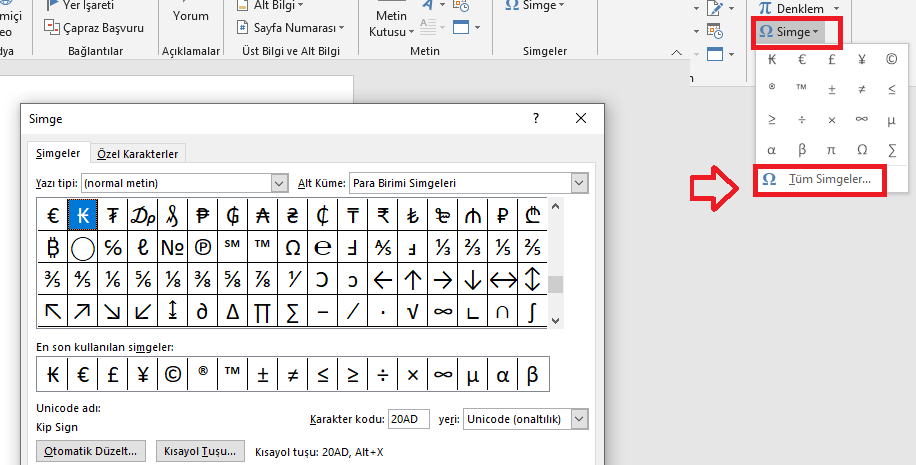Choose the Ohm symbol Ω in the symbol grid

tap(293, 247)
